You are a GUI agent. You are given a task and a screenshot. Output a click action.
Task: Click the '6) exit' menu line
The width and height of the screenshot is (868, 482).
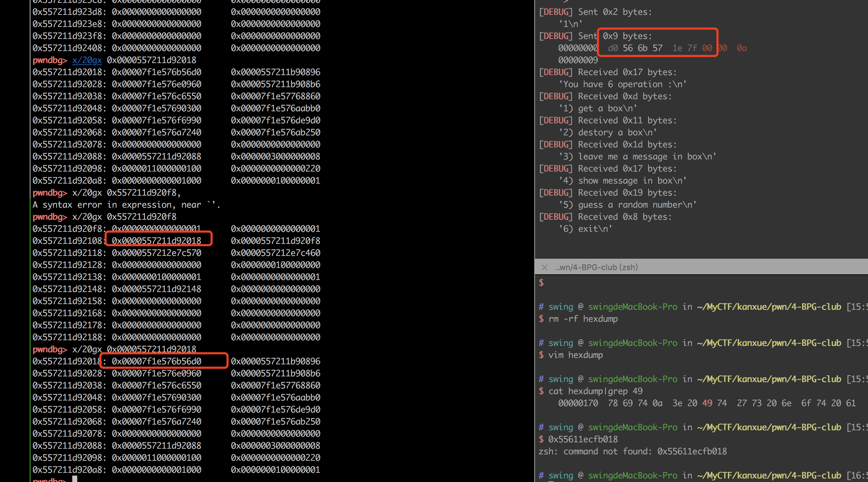(x=585, y=229)
